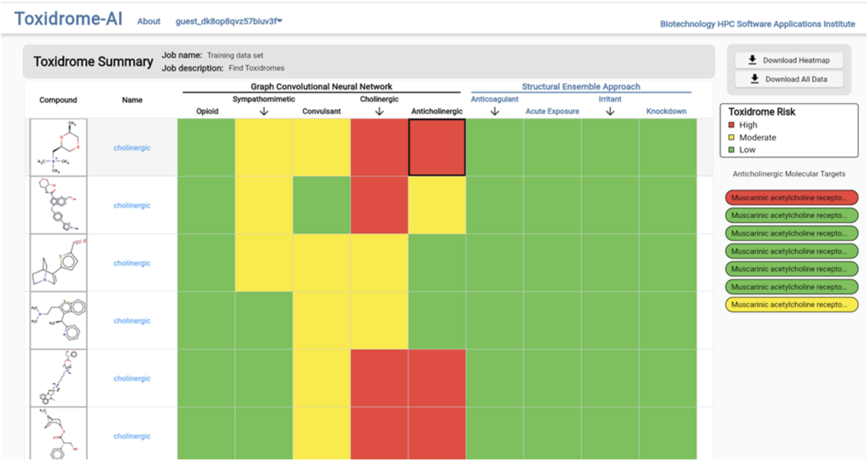The height and width of the screenshot is (461, 868).
Task: Select the yellow moderate-risk Muscarinic receptor target
Action: point(791,304)
